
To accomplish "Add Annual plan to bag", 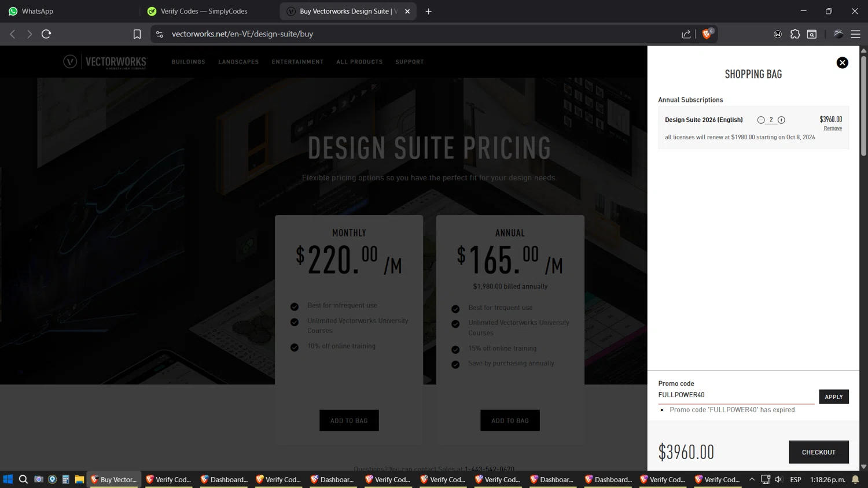I will (510, 420).
